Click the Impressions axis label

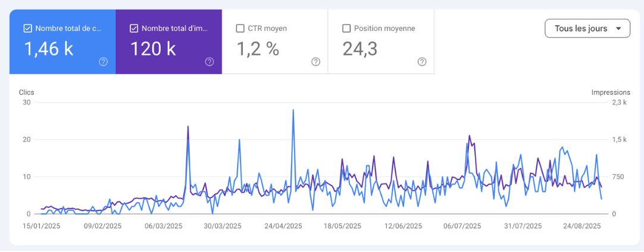(611, 92)
